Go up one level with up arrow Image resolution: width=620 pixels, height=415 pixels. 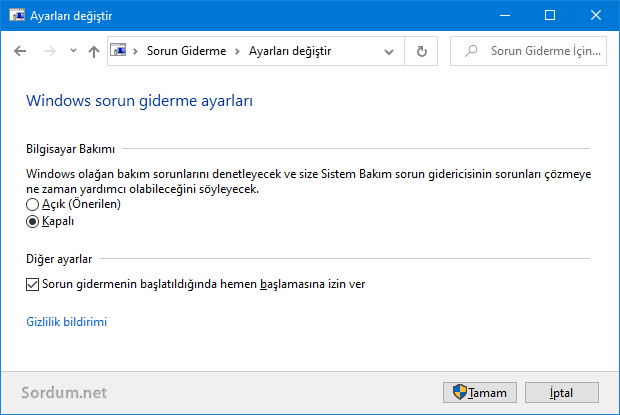tap(94, 51)
